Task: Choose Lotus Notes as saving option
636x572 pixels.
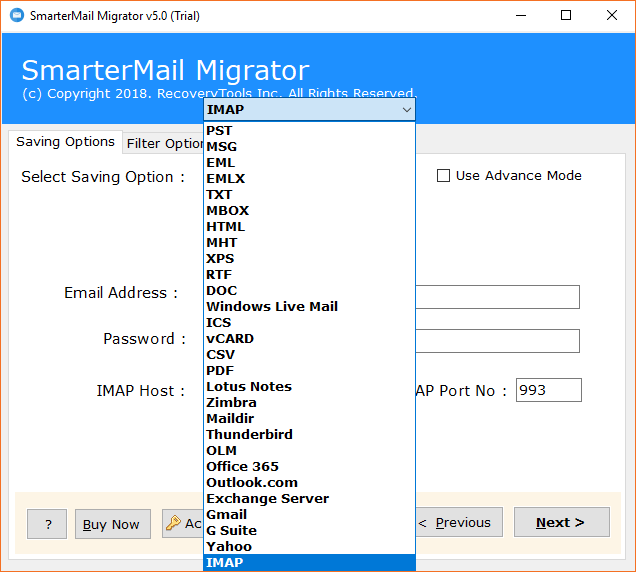Action: click(309, 387)
